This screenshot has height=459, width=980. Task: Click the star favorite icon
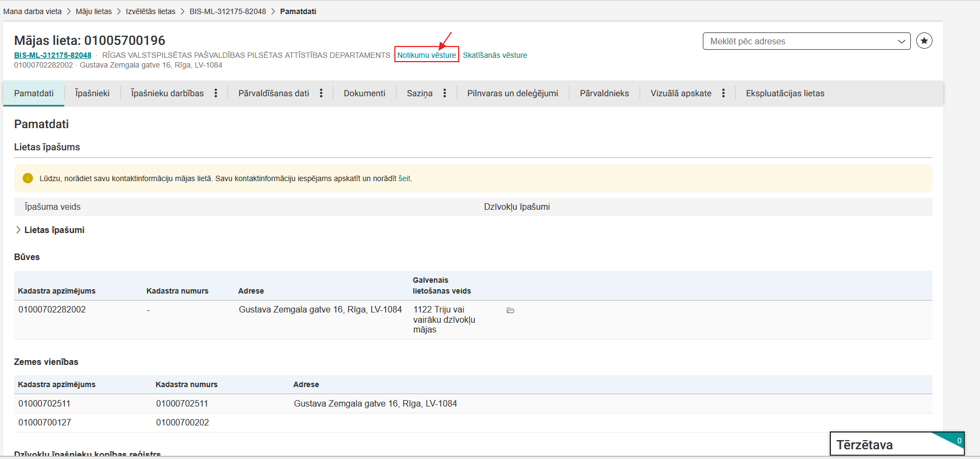coord(924,41)
